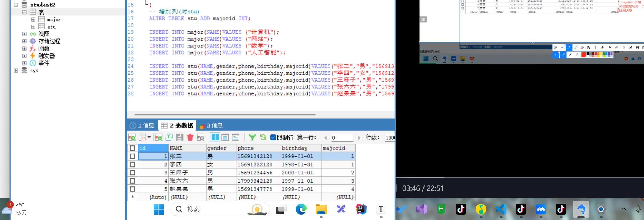Check the row checkbox for 李四
644x220 pixels.
click(132, 164)
